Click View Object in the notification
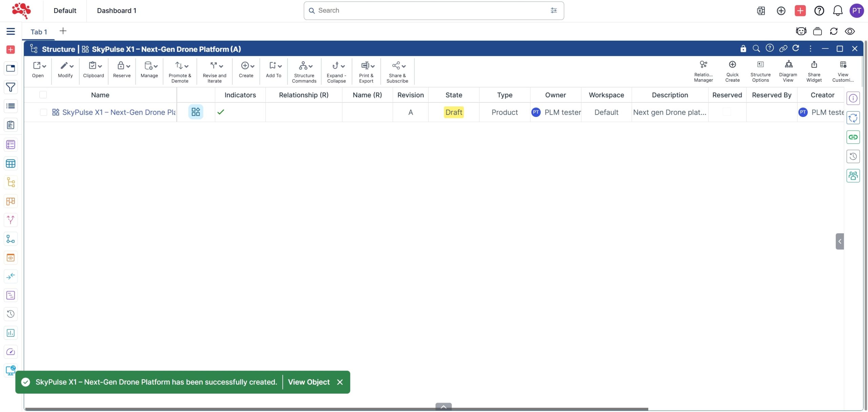Screen dimensions: 868x412 point(309,382)
